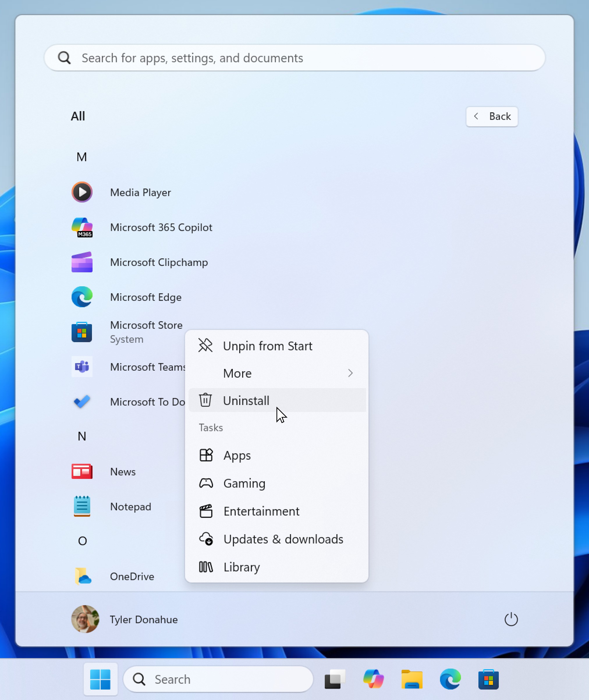
Task: Expand the More submenu
Action: 276,373
